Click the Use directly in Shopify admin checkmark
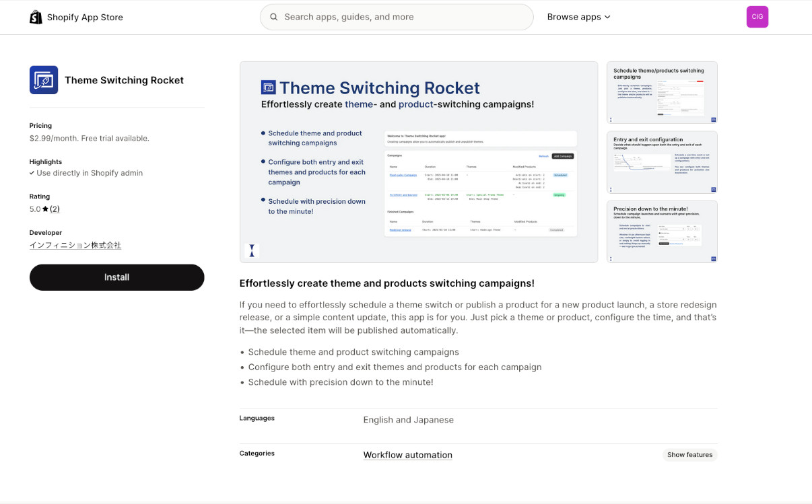The height and width of the screenshot is (504, 812). (x=32, y=173)
